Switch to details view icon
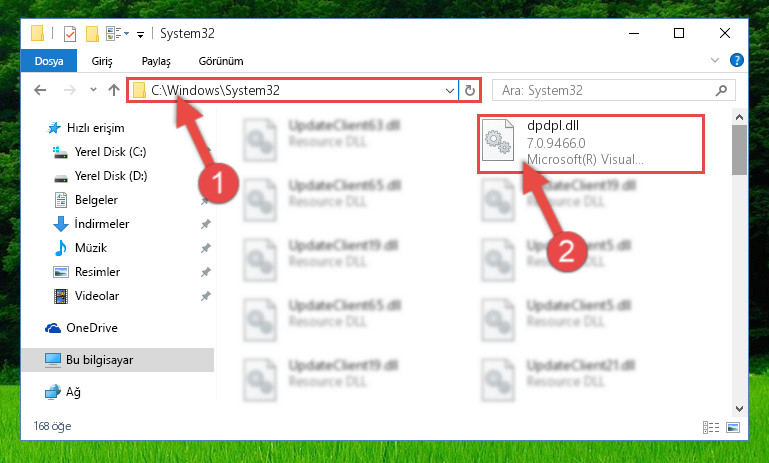Viewport: 769px width, 463px height. click(711, 427)
